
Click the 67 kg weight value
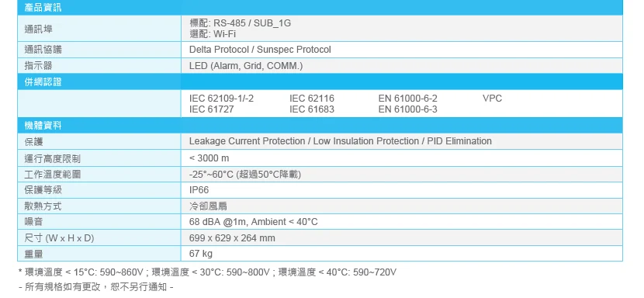201,254
